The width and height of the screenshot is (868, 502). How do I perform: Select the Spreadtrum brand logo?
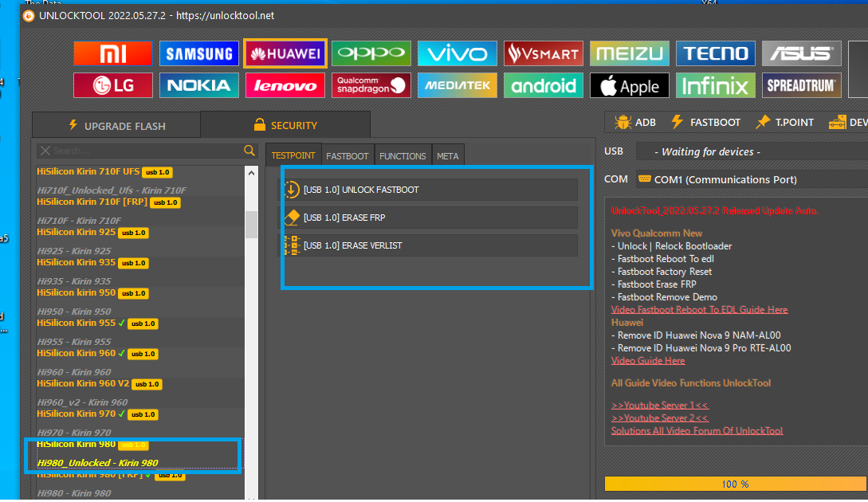[x=802, y=85]
